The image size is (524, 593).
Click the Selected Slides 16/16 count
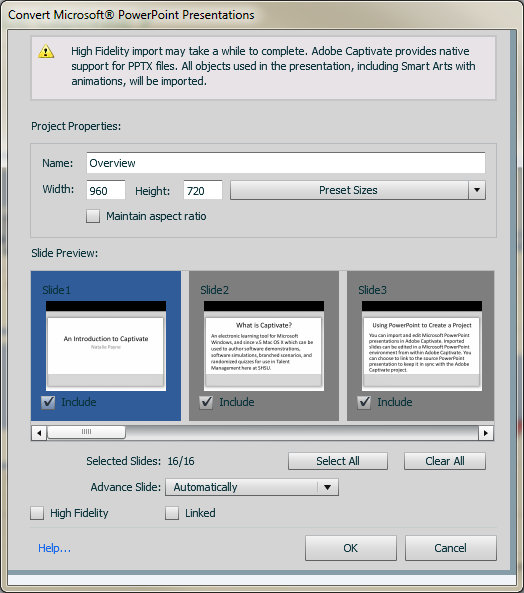(181, 461)
